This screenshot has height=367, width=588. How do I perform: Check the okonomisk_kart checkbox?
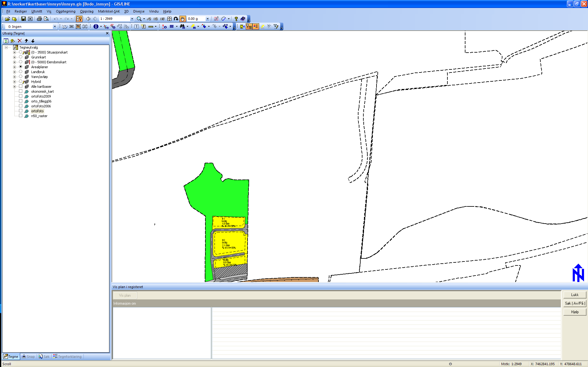point(20,91)
